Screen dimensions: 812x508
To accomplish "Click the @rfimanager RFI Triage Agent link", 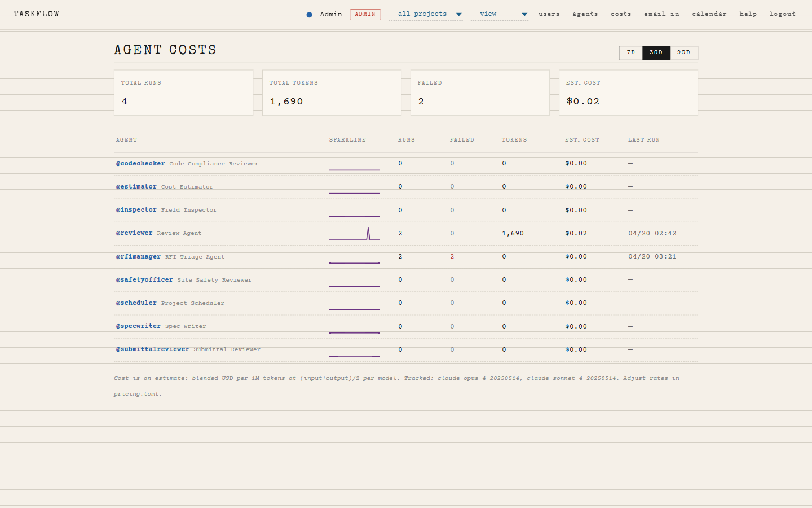I will tap(138, 256).
